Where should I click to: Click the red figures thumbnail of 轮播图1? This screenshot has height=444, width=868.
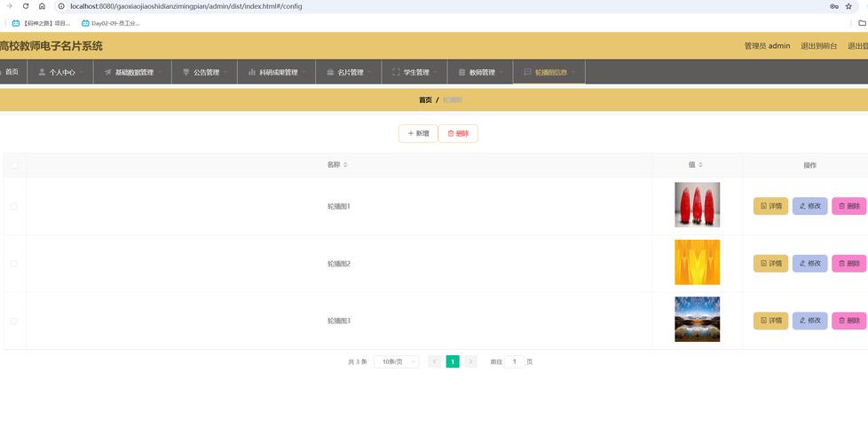(x=697, y=205)
